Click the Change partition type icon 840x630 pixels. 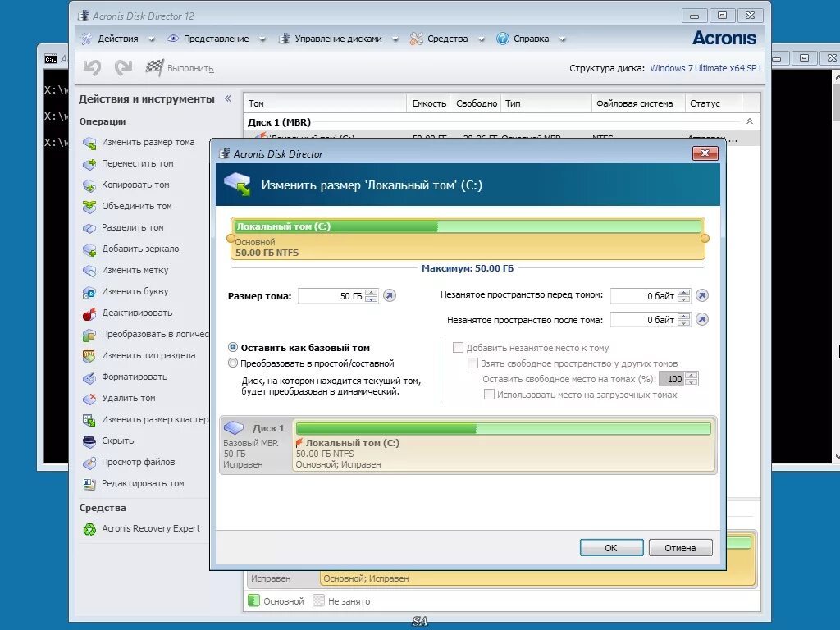point(89,356)
